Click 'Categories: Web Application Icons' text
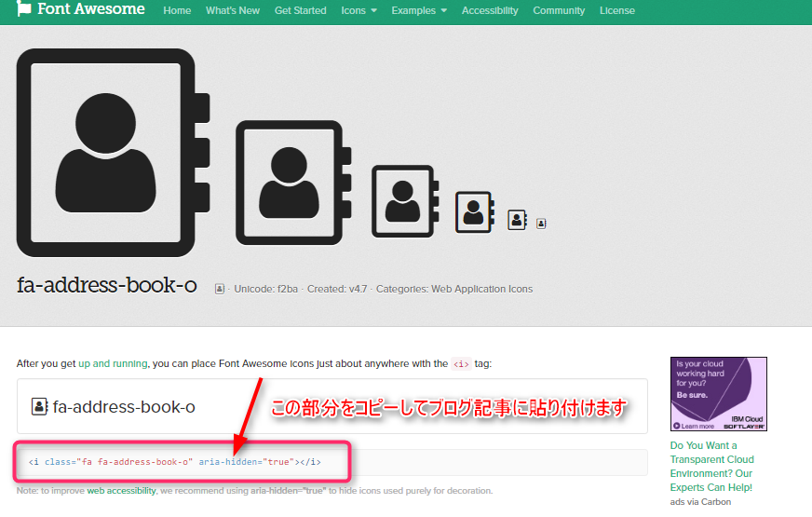The image size is (812, 517). [454, 289]
